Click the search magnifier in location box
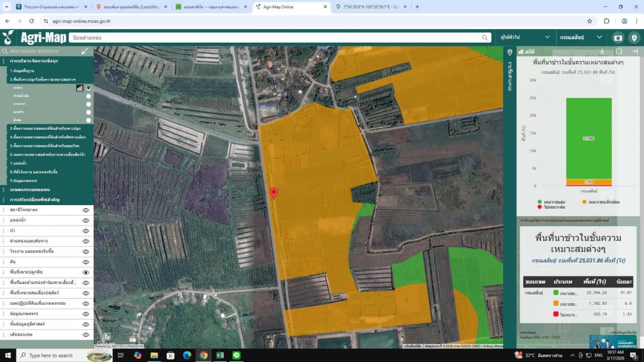The image size is (644, 362). [485, 38]
